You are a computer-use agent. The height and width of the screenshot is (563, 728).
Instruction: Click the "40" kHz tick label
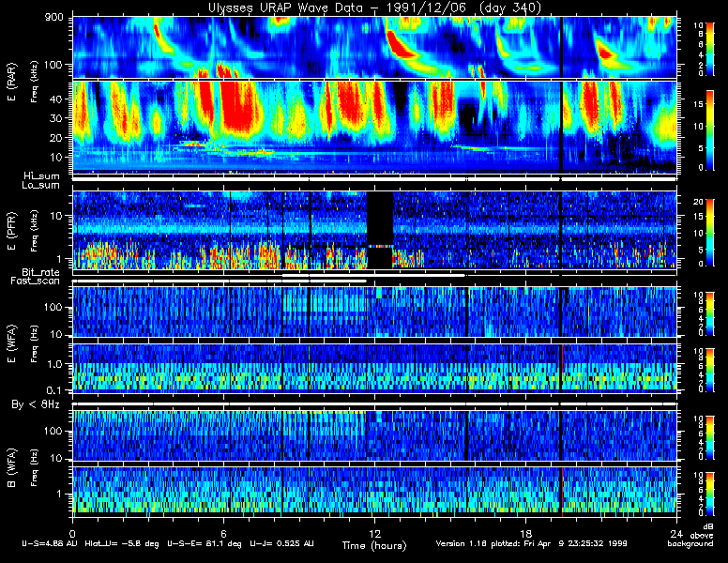click(x=56, y=99)
